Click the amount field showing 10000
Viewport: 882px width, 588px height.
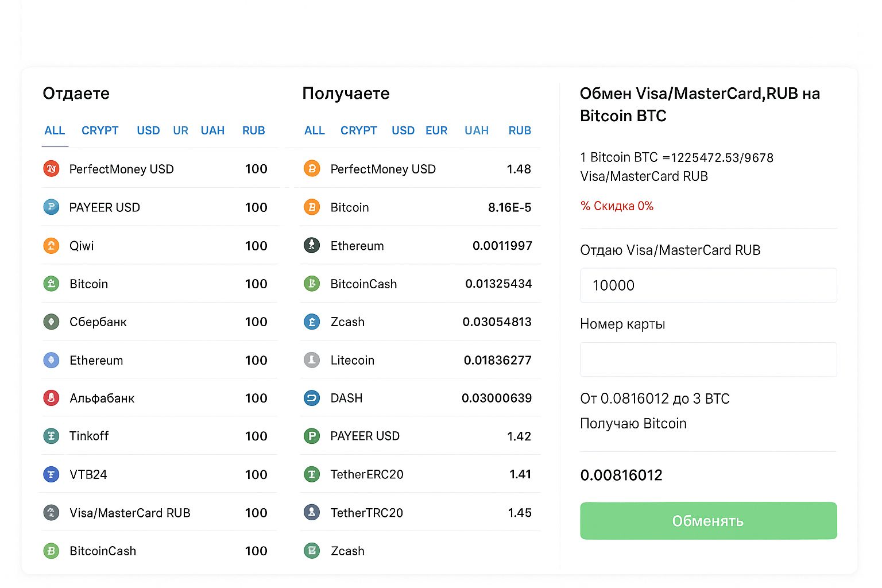pyautogui.click(x=708, y=285)
